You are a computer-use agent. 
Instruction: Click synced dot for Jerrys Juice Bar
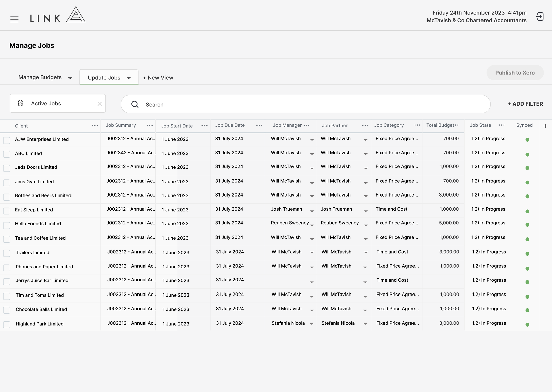(527, 282)
